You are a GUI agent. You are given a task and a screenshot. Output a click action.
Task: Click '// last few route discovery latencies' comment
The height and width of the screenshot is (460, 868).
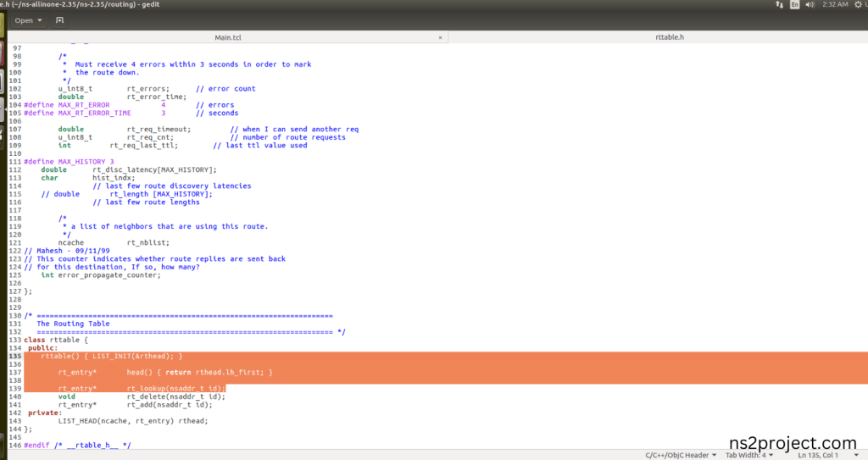171,186
